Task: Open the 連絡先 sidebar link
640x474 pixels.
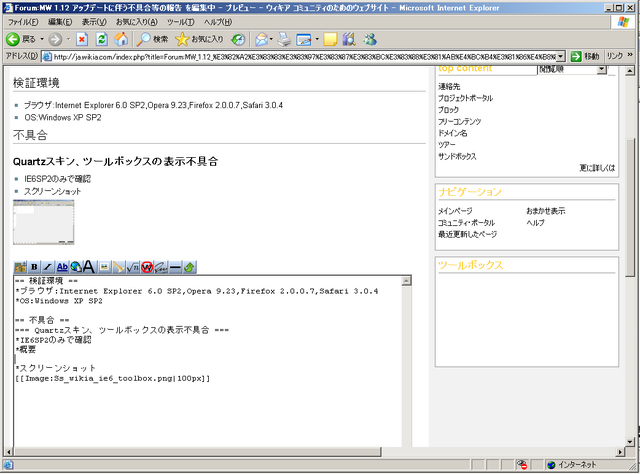Action: pos(449,87)
